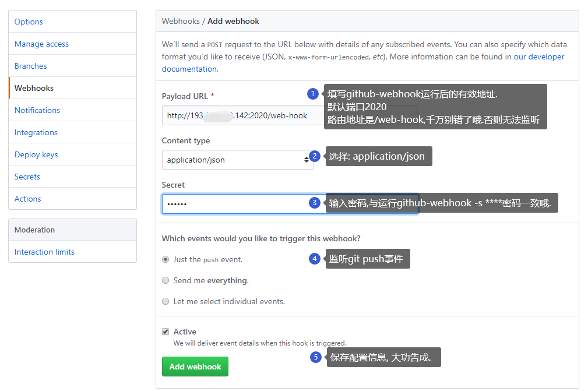Click the green Add webhook button
Screen dimensions: 588x391
point(195,367)
